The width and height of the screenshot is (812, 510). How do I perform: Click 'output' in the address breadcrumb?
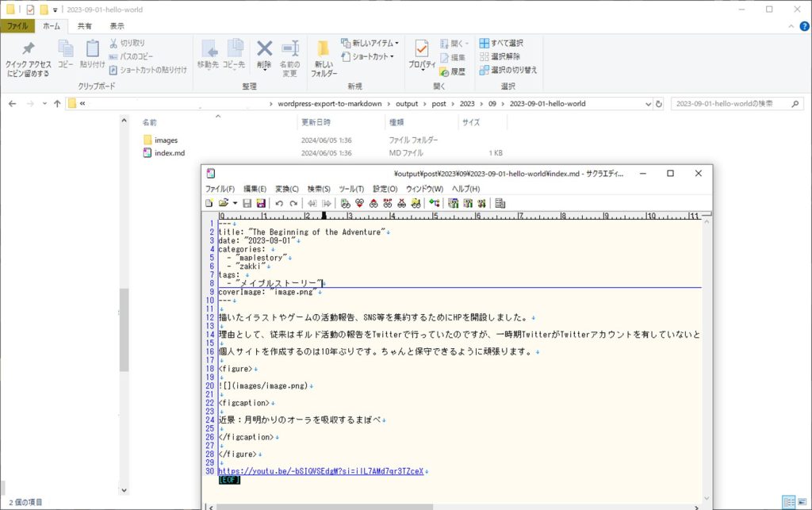(x=406, y=104)
